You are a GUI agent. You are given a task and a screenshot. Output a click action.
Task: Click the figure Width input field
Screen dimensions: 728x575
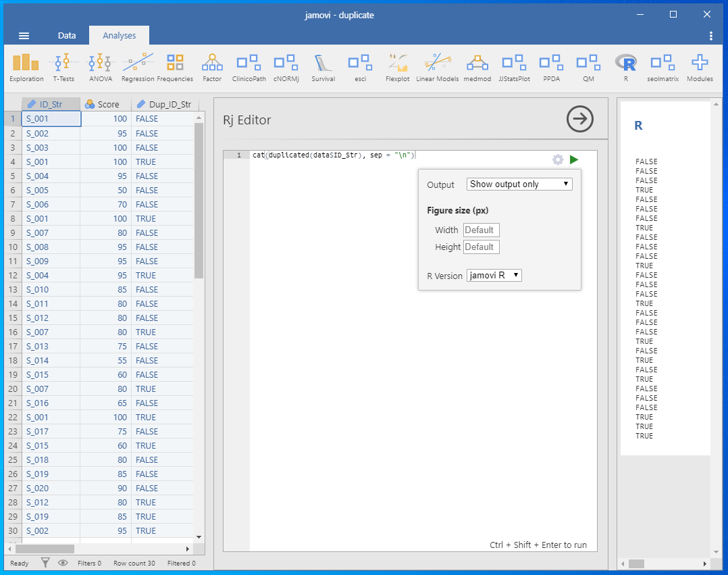pos(482,230)
